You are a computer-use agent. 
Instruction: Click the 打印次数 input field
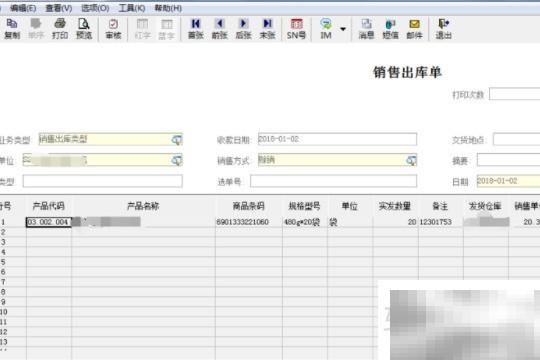pos(515,94)
